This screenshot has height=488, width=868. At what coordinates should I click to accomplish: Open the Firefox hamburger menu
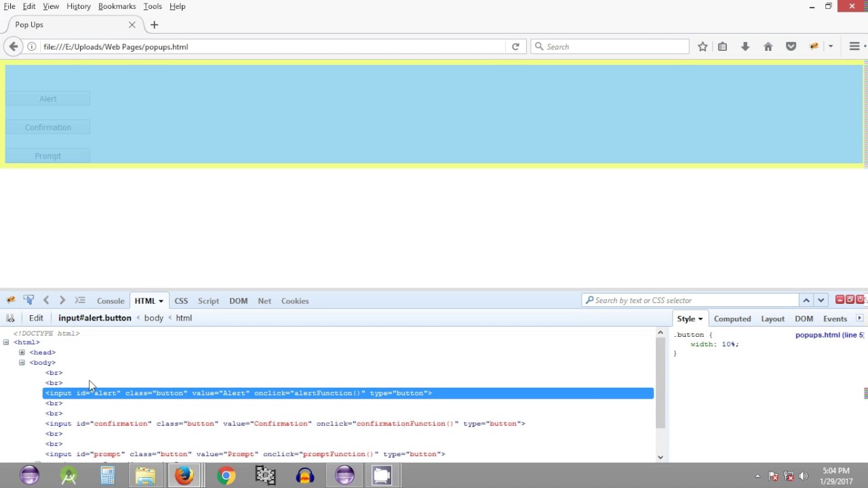854,47
